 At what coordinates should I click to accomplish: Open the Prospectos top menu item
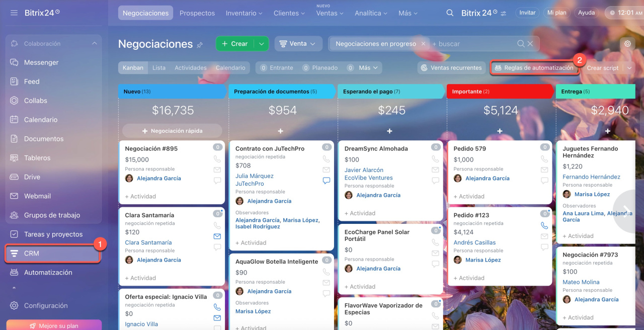(x=197, y=13)
